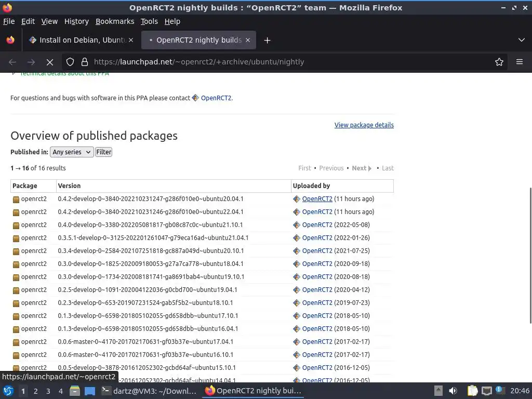The width and height of the screenshot is (532, 399).
Task: Open a new tab with plus button
Action: [268, 41]
